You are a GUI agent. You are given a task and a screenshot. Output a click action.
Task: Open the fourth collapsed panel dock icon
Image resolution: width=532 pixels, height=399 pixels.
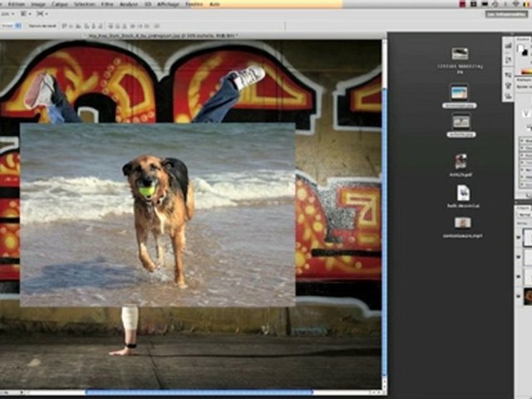pos(508,85)
